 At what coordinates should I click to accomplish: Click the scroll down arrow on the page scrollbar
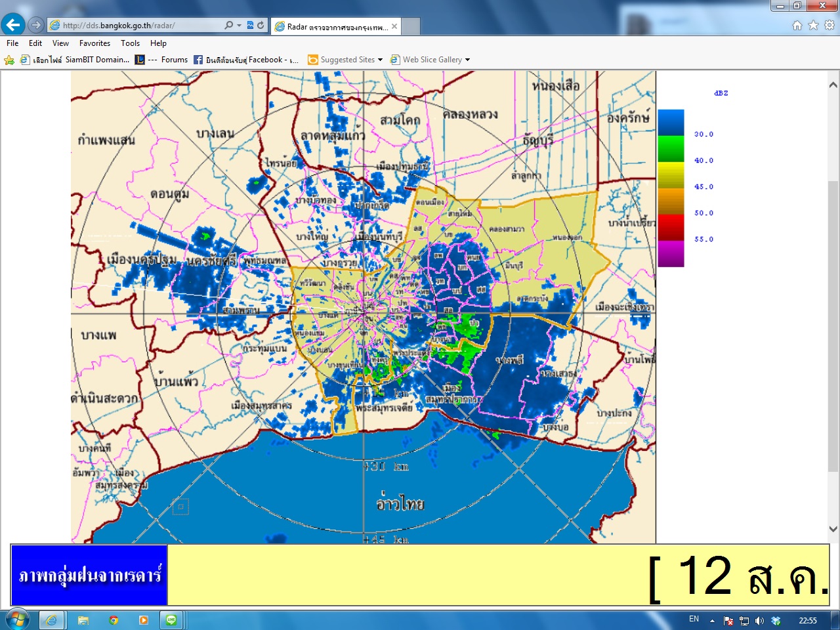coord(833,529)
